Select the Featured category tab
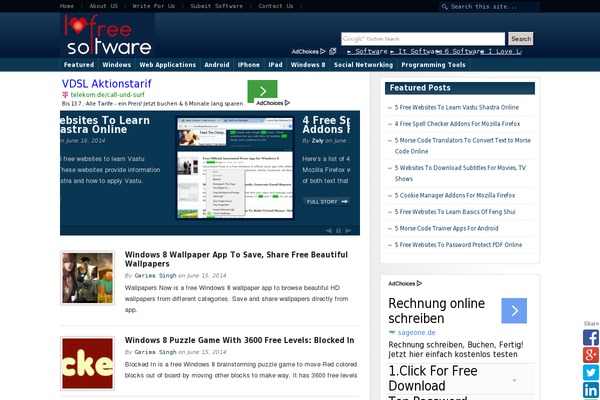 point(79,65)
